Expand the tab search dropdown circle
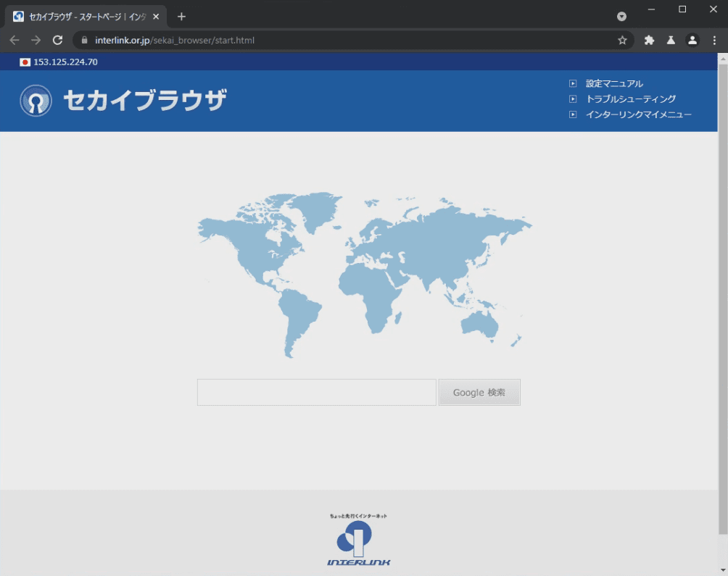The image size is (728, 576). point(621,17)
